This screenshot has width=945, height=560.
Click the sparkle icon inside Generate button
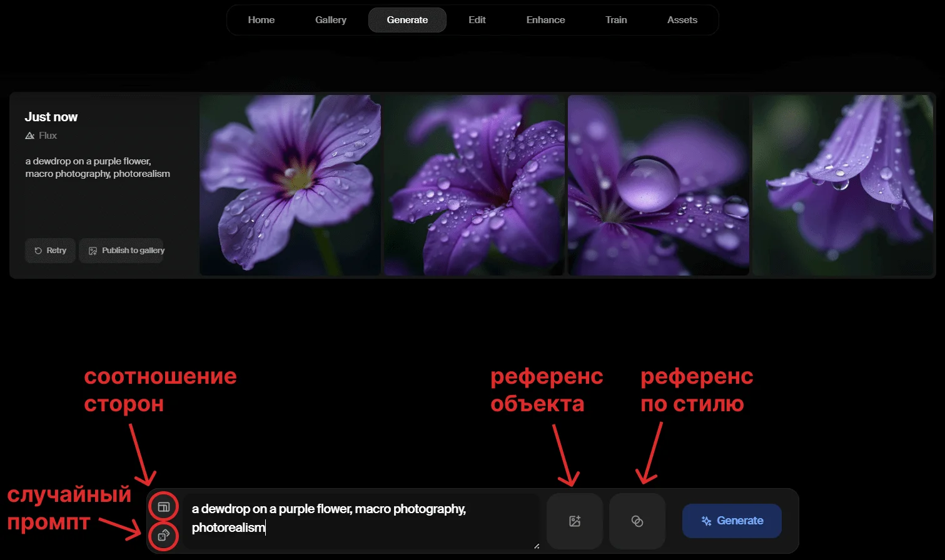coord(706,521)
